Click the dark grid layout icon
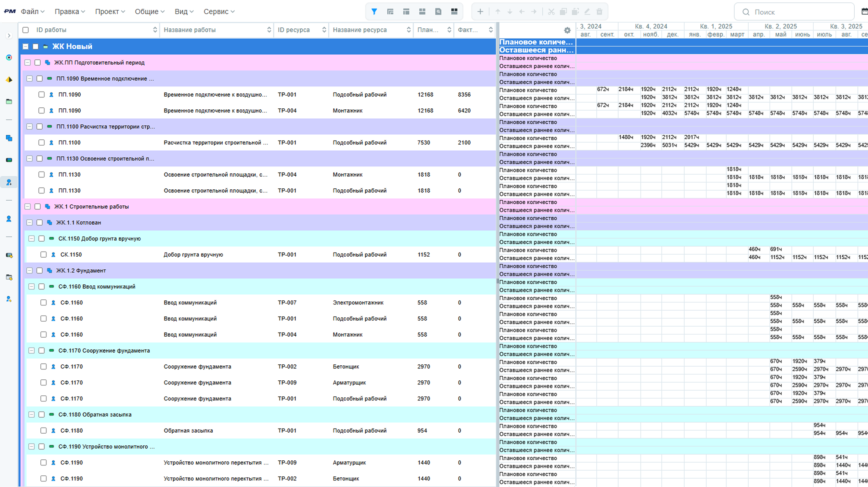Image resolution: width=868 pixels, height=487 pixels. click(454, 12)
